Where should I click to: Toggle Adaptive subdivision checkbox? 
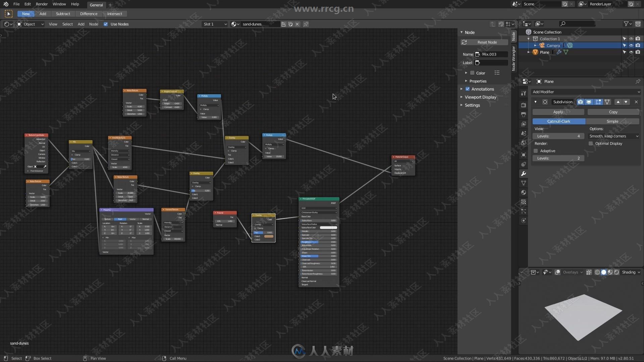click(x=536, y=151)
